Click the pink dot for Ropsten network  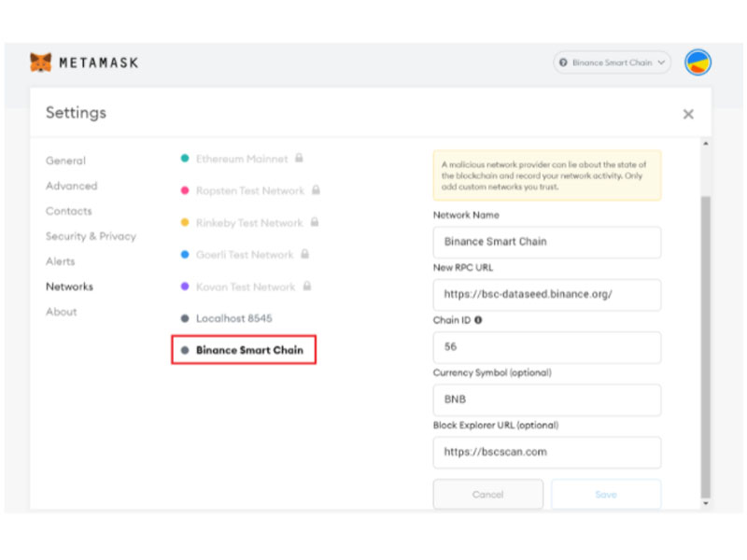[x=185, y=190]
